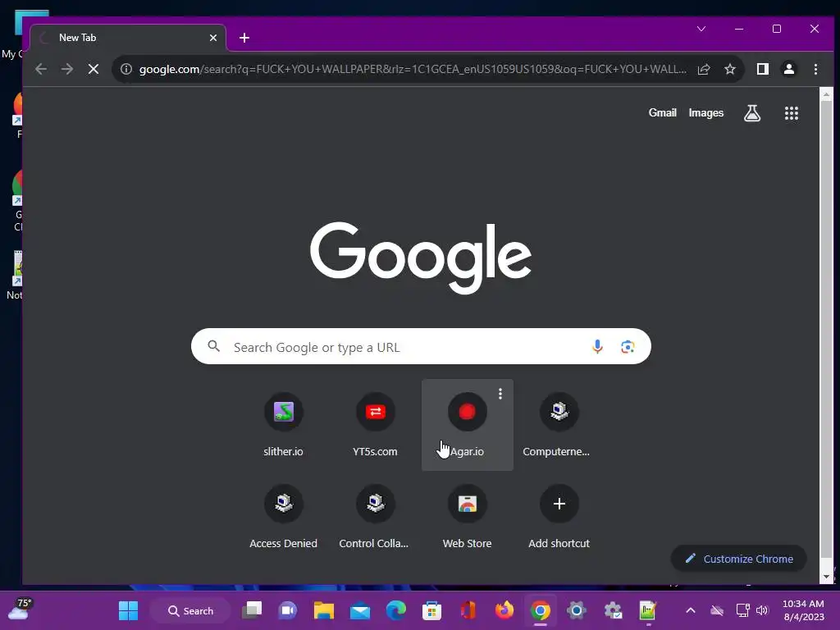Screen dimensions: 840x630
Task: Open Task View on taskbar
Action: coord(252,610)
